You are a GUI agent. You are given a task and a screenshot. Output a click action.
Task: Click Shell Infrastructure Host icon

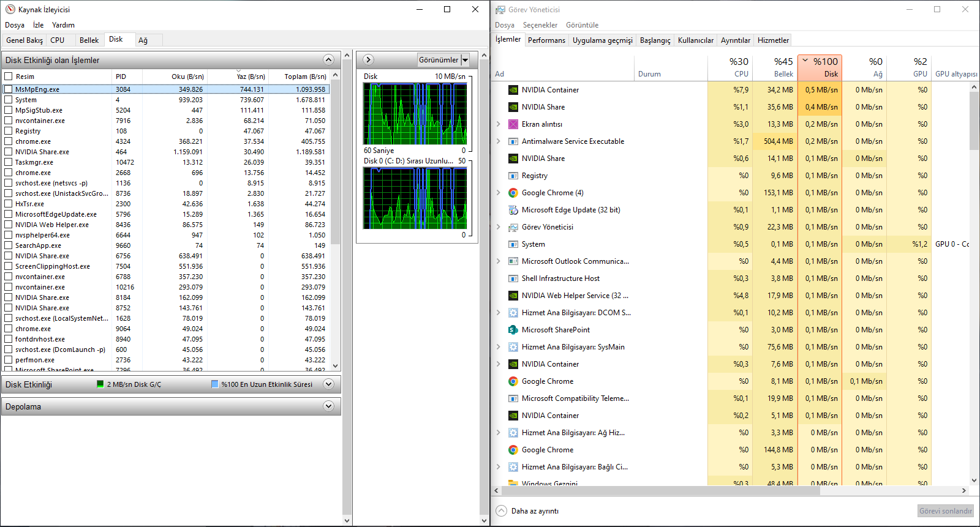[x=513, y=278]
